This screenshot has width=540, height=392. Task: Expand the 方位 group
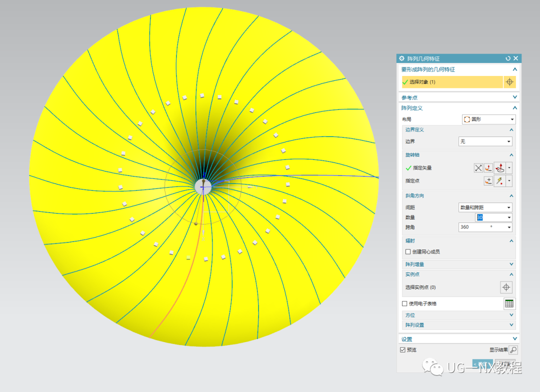pos(511,315)
